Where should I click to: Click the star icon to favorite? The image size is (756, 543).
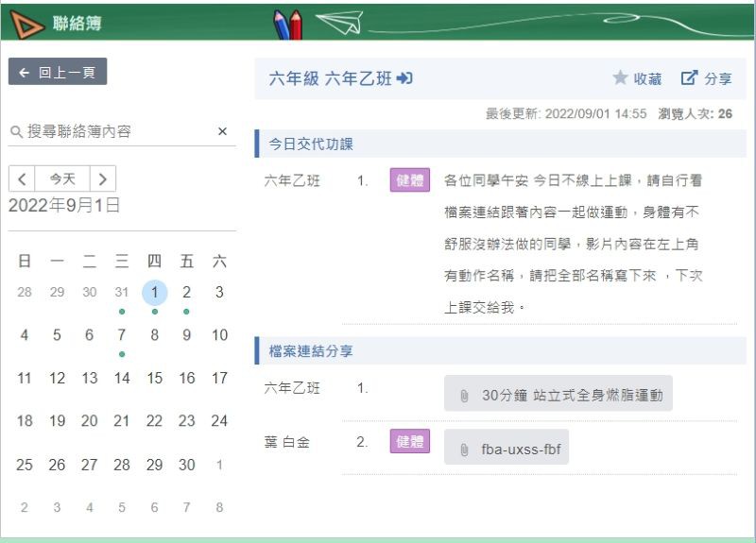[x=620, y=77]
